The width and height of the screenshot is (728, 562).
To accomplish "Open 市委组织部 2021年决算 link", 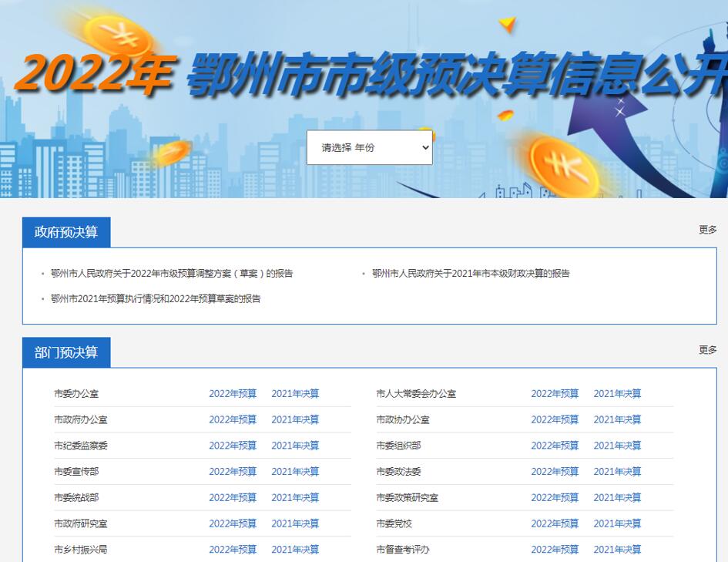I will point(617,446).
